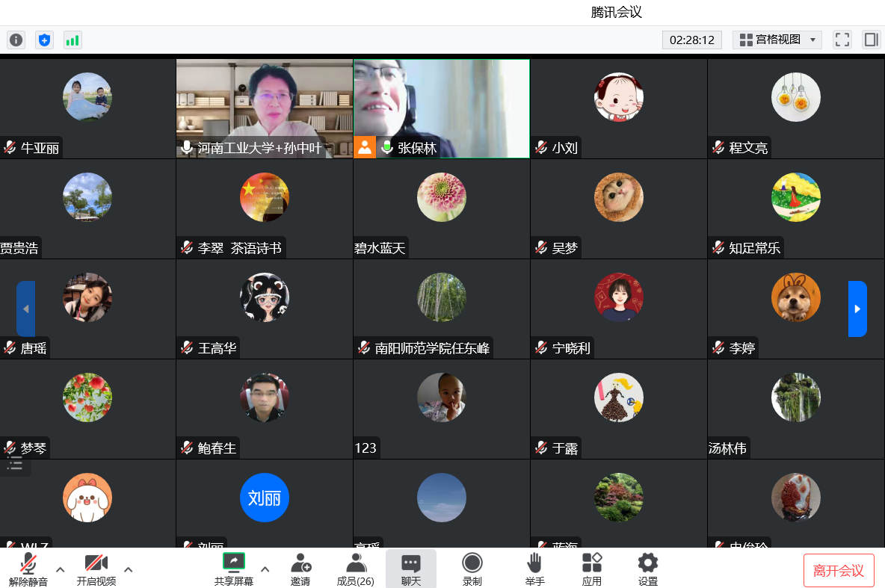Expand video options arrow beside 开启视频

pyautogui.click(x=128, y=569)
